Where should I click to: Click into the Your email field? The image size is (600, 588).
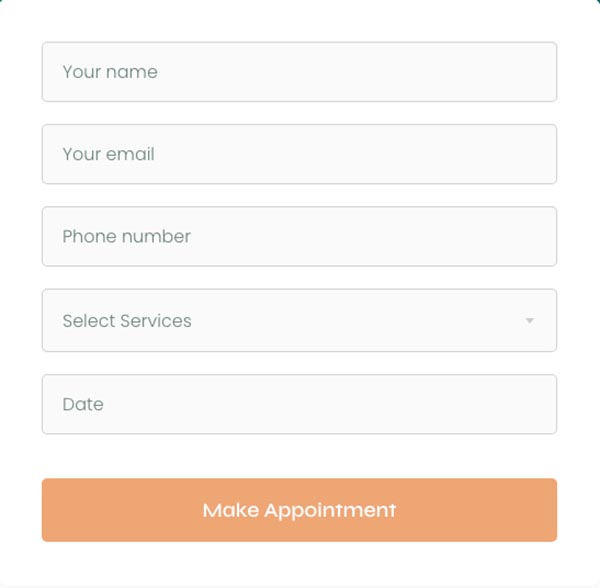tap(298, 154)
